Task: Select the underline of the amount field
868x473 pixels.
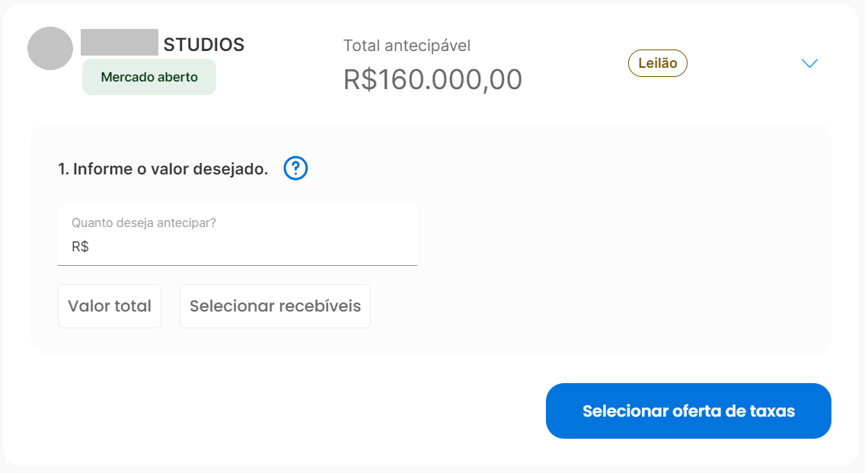Action: click(238, 265)
